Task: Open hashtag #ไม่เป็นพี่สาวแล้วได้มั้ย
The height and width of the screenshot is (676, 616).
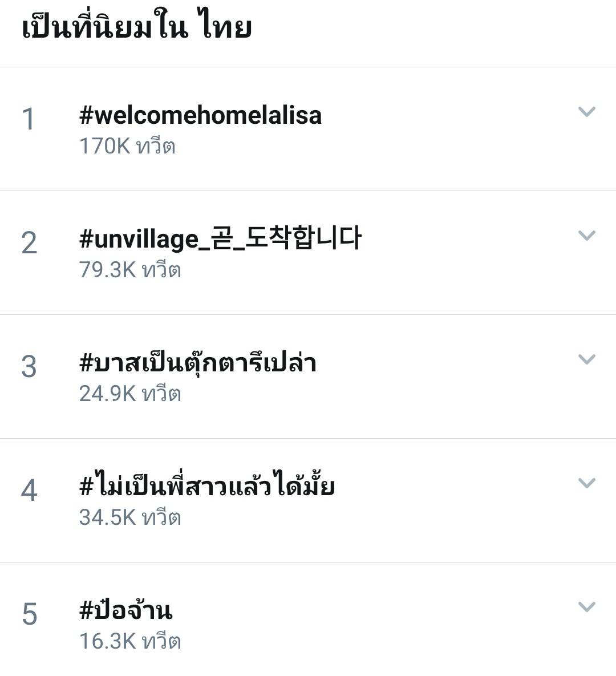Action: point(208,485)
